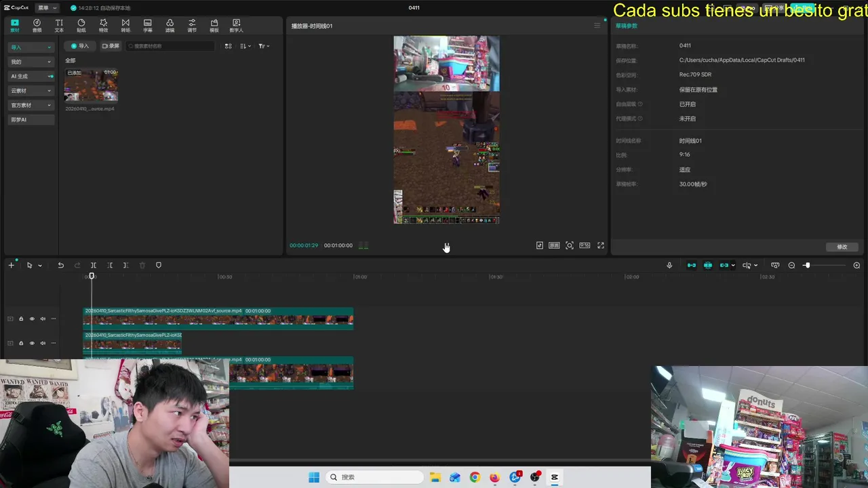Screen dimensions: 868x488
Task: Delete right of the playhead
Action: pos(125,265)
